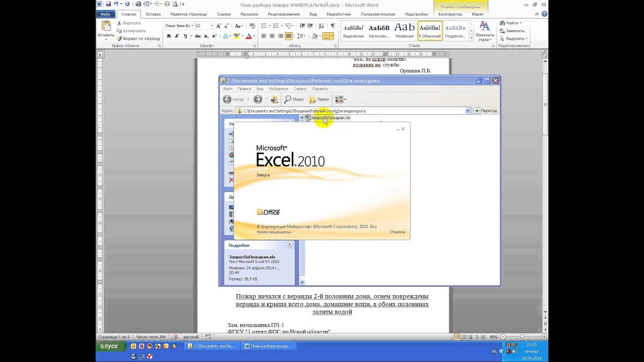Viewport: 644px width, 362px height.
Task: Open the font size 12 dropdown
Action: tap(212, 26)
